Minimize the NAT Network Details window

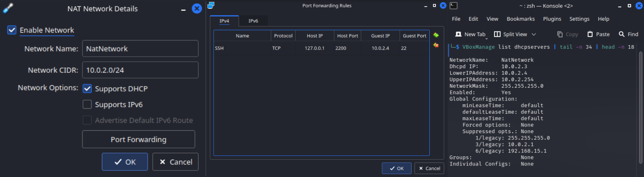coord(183,9)
